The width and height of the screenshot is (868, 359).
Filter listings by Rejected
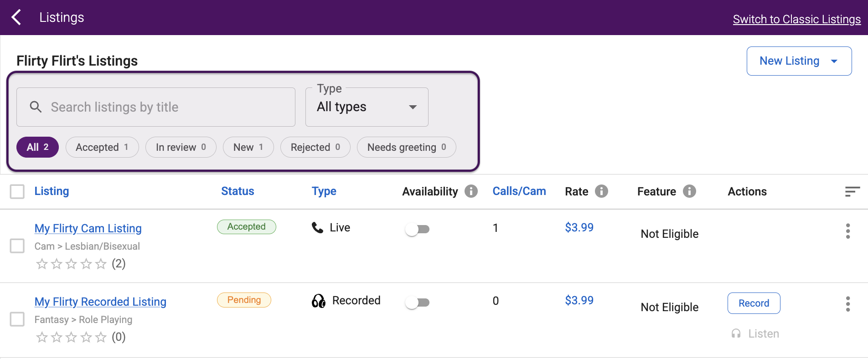[315, 147]
